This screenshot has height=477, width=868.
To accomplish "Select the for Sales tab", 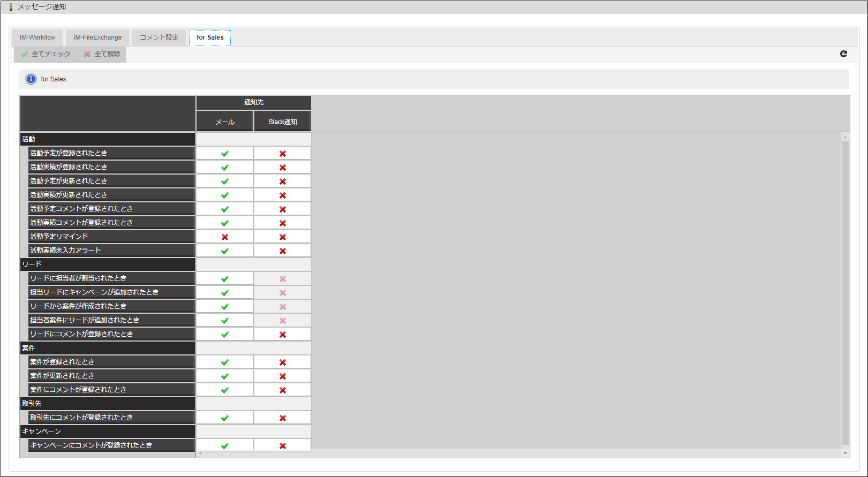I will tap(210, 37).
